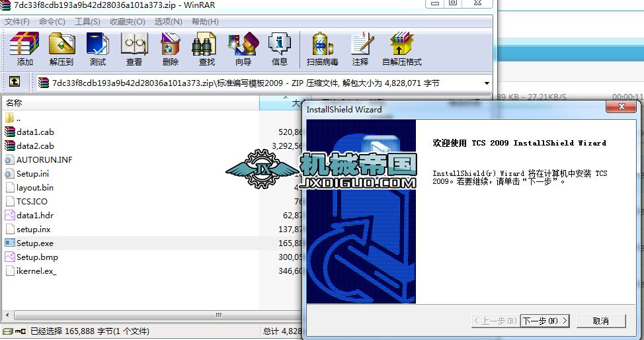Click the Setup.exe file icon
The height and width of the screenshot is (340, 644).
tap(10, 243)
